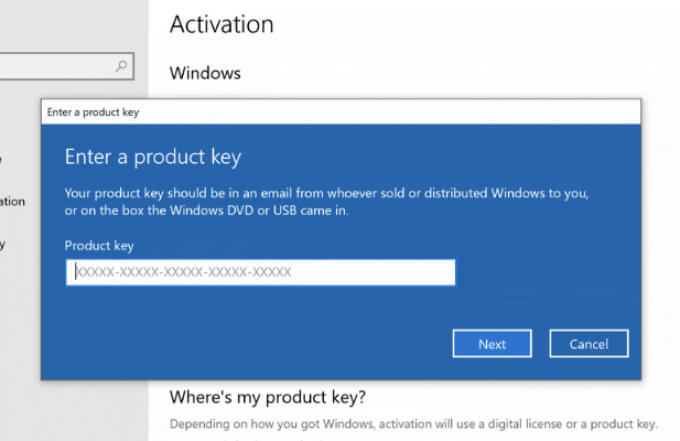
Task: Cancel the product key dialog
Action: coord(589,344)
